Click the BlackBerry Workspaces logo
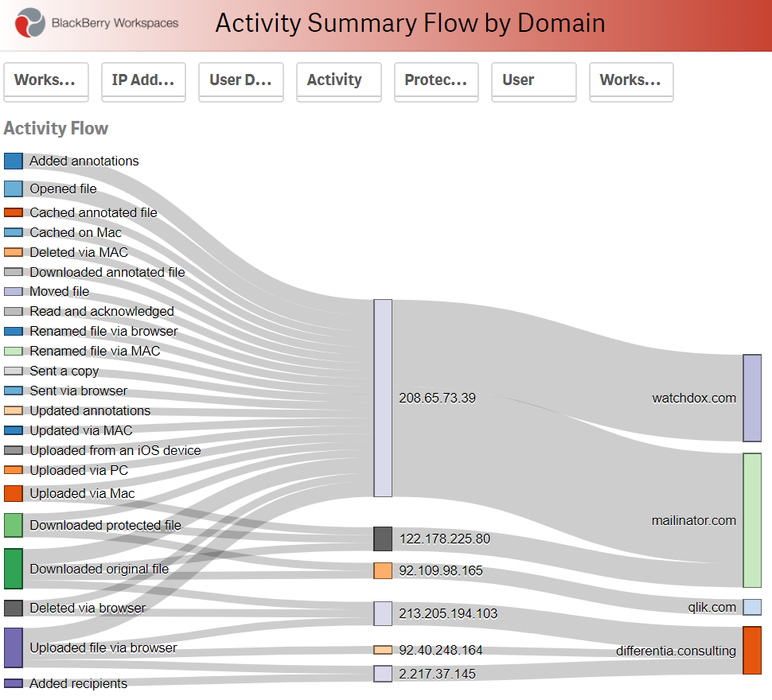Screen dimensions: 772x700 [96, 22]
